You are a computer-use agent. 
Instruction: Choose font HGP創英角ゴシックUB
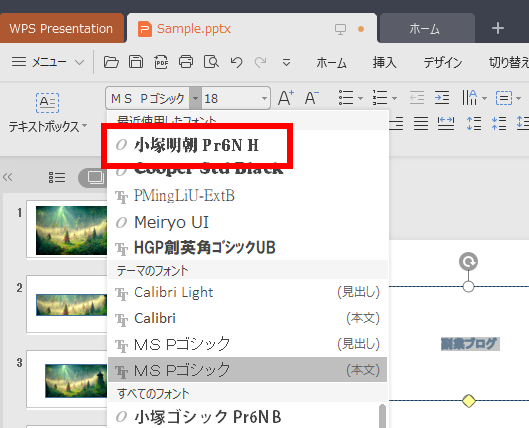(x=248, y=248)
